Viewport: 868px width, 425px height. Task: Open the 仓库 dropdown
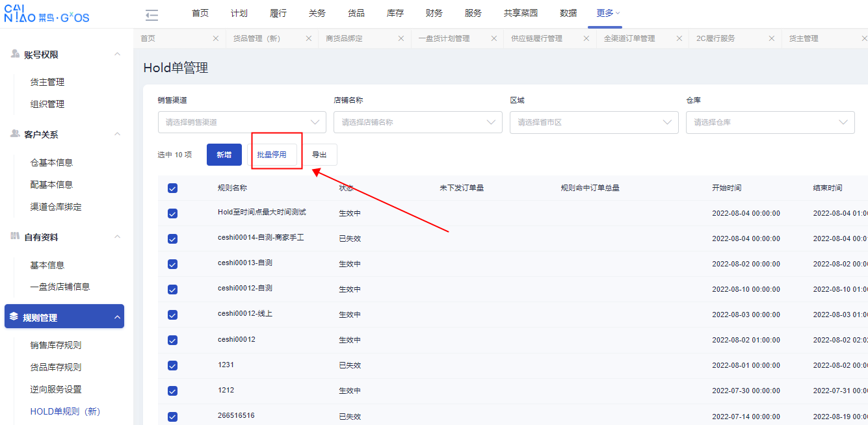coord(770,122)
